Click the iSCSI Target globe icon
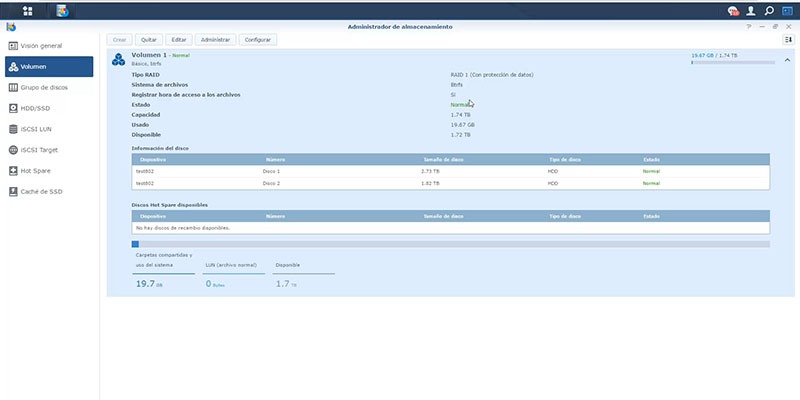 pyautogui.click(x=13, y=150)
